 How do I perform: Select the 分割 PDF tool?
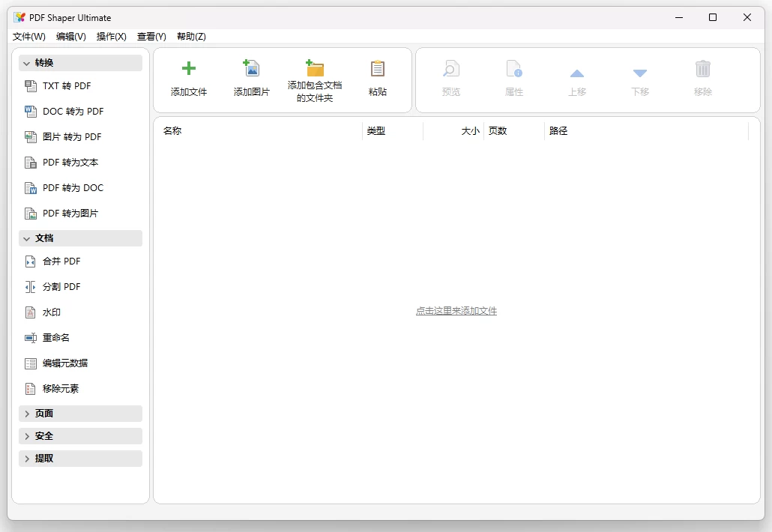(59, 286)
